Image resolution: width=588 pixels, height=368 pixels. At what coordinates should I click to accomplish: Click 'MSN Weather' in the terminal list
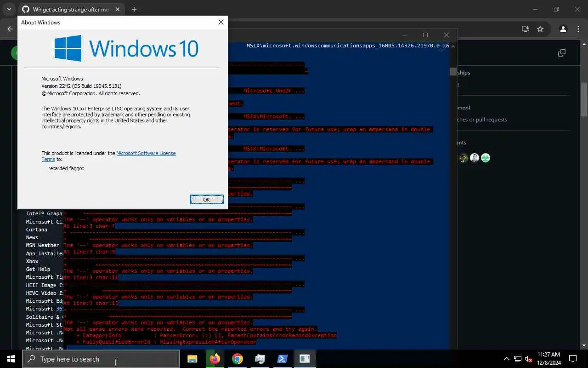[43, 245]
